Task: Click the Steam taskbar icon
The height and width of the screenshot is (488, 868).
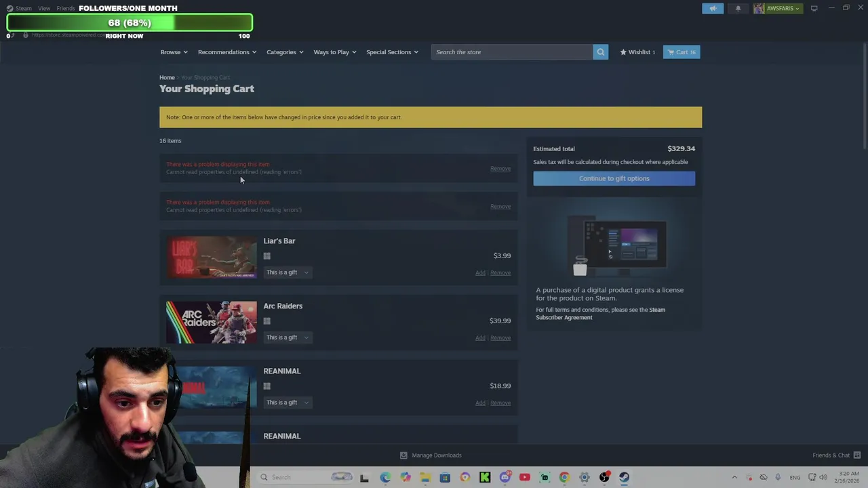Action: 624,477
